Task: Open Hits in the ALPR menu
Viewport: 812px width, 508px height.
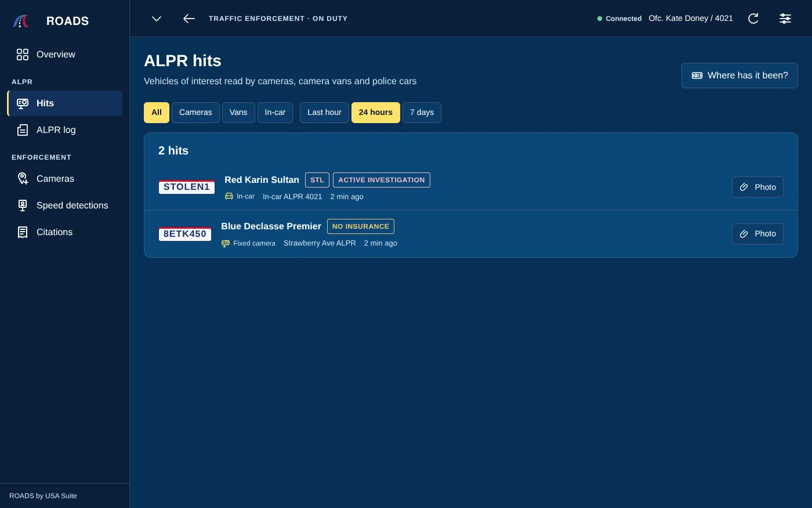Action: pos(65,103)
